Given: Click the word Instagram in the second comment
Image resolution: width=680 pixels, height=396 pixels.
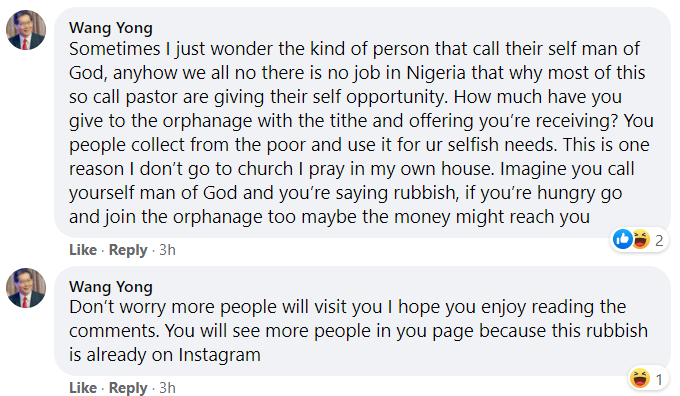Looking at the screenshot, I should [x=219, y=355].
